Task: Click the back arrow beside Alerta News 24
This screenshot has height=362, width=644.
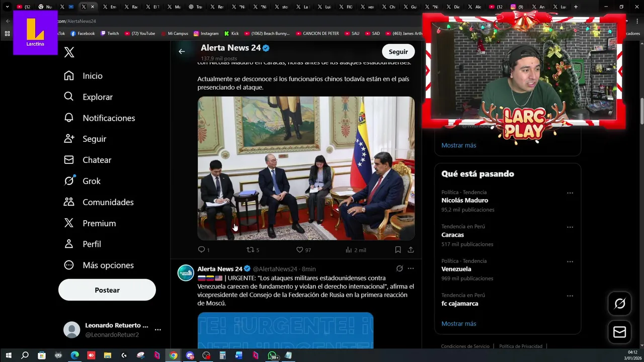Action: pos(182,51)
